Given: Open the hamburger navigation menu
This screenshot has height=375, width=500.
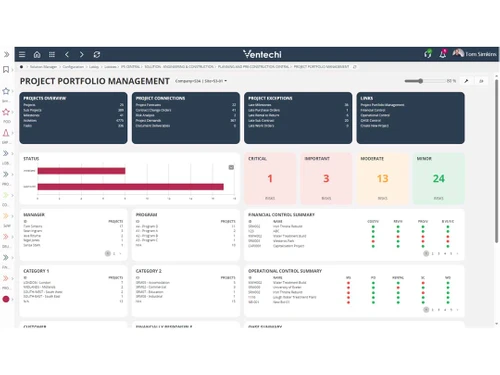Looking at the screenshot, I should point(22,54).
